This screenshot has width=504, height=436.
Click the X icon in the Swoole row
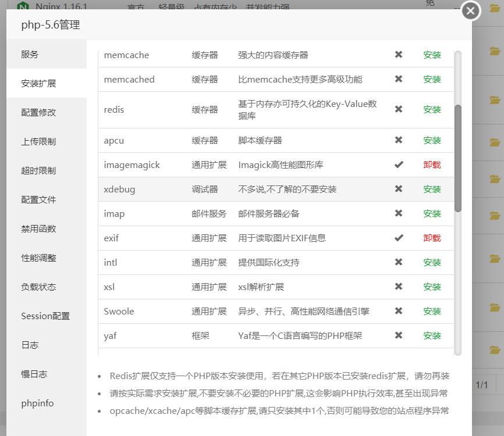[x=399, y=311]
